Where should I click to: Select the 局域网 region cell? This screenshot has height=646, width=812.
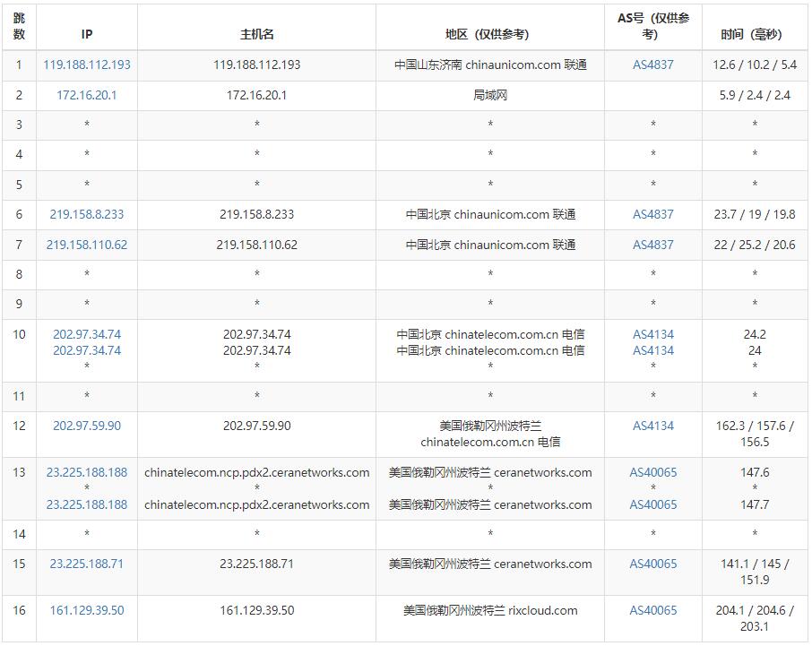pyautogui.click(x=490, y=95)
